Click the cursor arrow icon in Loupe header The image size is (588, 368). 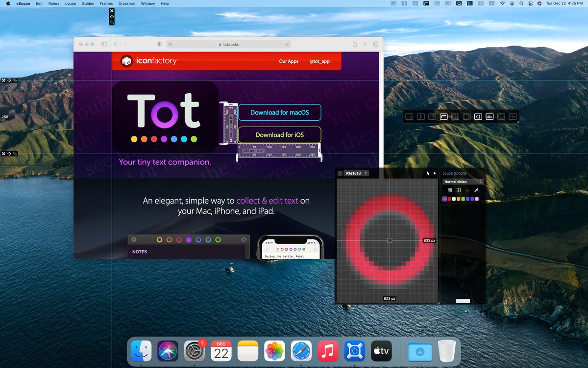click(x=428, y=173)
